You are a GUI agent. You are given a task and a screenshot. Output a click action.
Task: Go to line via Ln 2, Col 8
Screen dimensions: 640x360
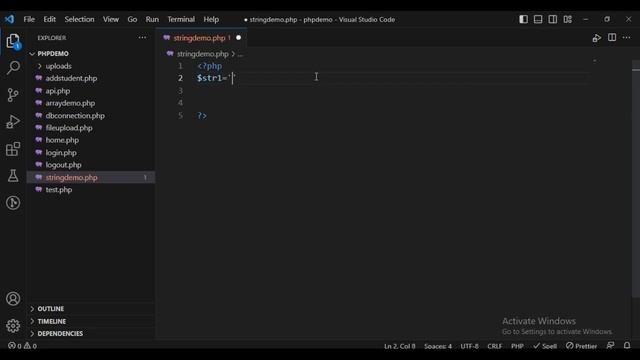[x=400, y=346]
